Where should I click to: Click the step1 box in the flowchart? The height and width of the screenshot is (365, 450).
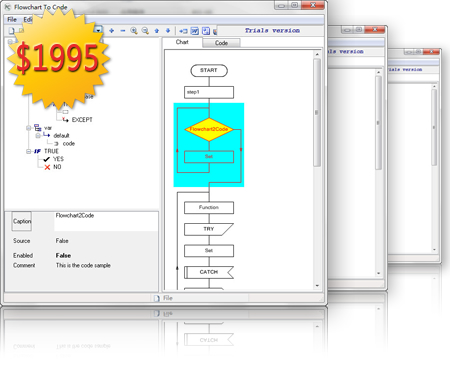pyautogui.click(x=209, y=92)
